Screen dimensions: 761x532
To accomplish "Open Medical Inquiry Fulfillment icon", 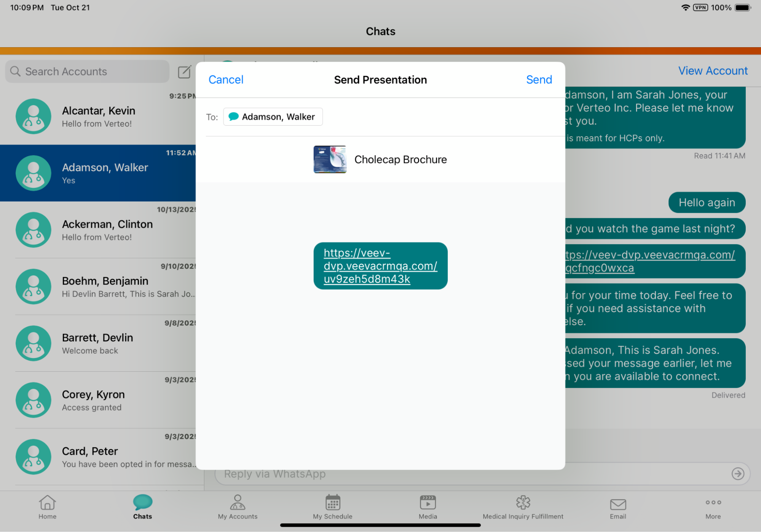I will 523,506.
